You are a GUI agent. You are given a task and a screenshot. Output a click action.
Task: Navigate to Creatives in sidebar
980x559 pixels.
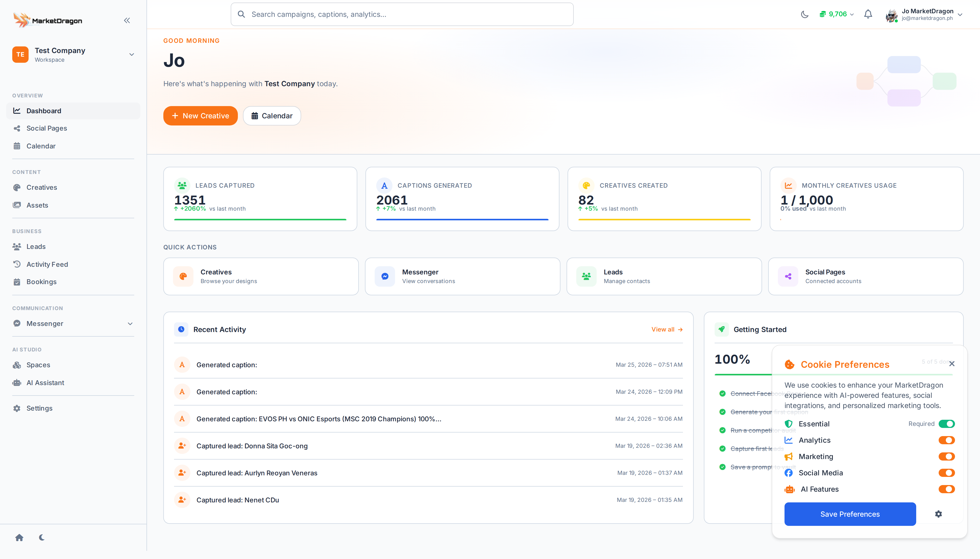(73, 187)
